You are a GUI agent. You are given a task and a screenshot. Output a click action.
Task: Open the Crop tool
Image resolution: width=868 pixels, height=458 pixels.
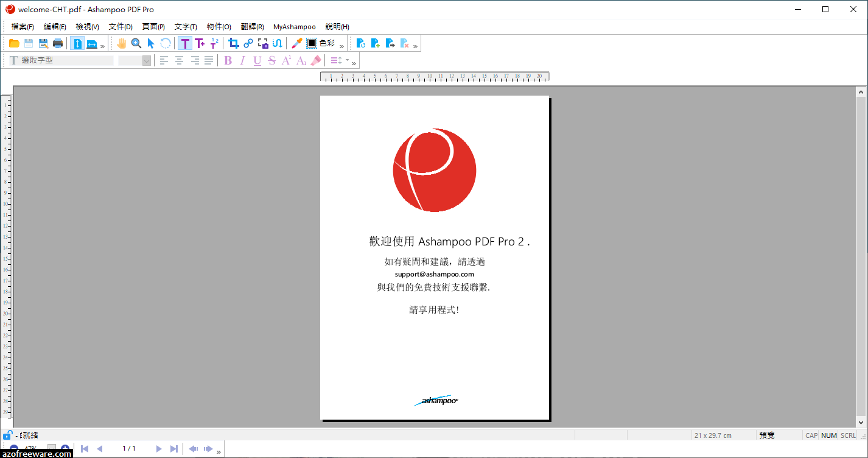pyautogui.click(x=233, y=43)
